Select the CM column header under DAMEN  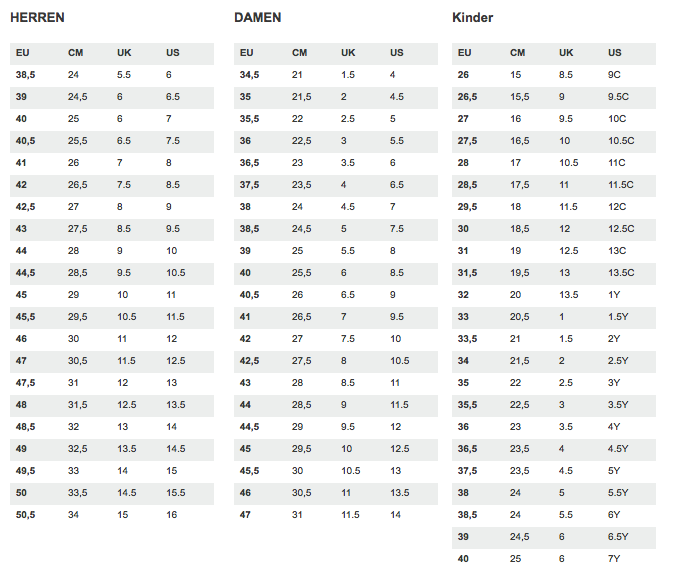click(x=300, y=53)
